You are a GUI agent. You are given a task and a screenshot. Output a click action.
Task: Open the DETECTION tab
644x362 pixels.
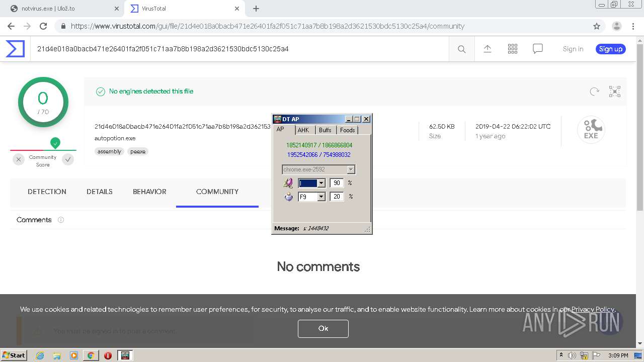[x=47, y=192]
